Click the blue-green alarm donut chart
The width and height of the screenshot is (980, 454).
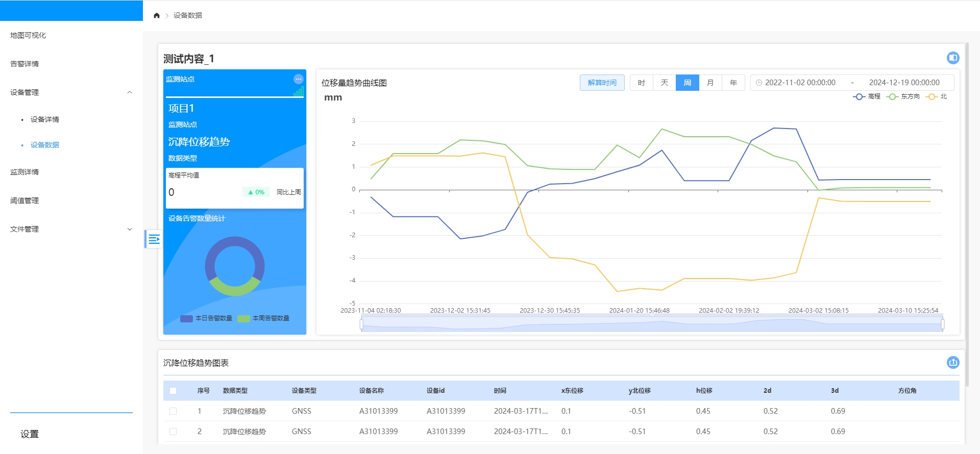point(235,266)
